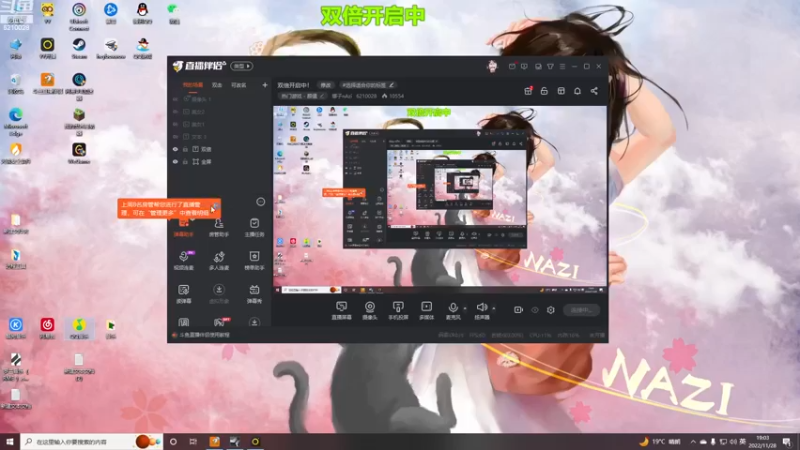Open the 弹幕秀 tool
Image resolution: width=800 pixels, height=450 pixels.
(x=254, y=294)
